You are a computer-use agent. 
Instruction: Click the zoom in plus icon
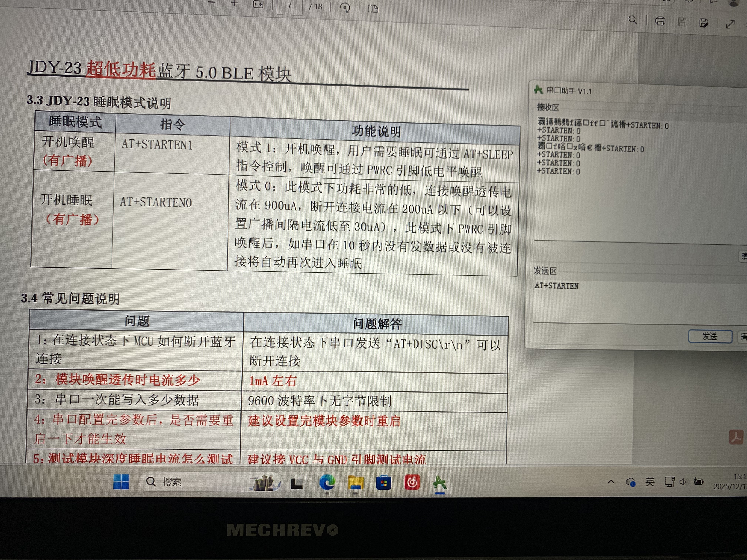pyautogui.click(x=235, y=3)
